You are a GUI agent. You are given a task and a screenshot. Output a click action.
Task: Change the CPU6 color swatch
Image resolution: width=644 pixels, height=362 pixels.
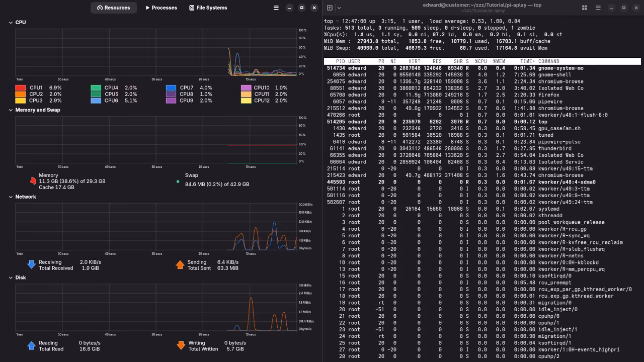coord(96,101)
